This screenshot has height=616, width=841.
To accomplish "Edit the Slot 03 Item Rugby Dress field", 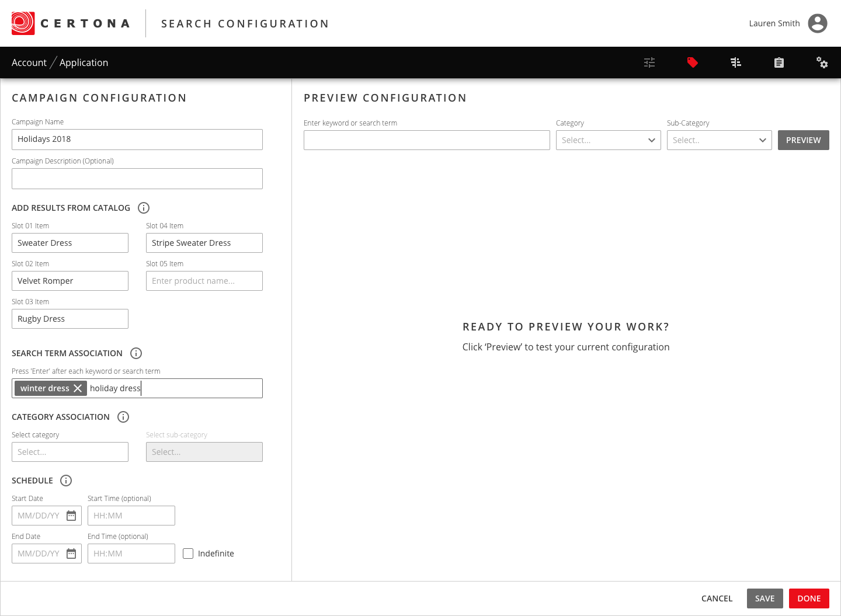I will click(x=70, y=319).
